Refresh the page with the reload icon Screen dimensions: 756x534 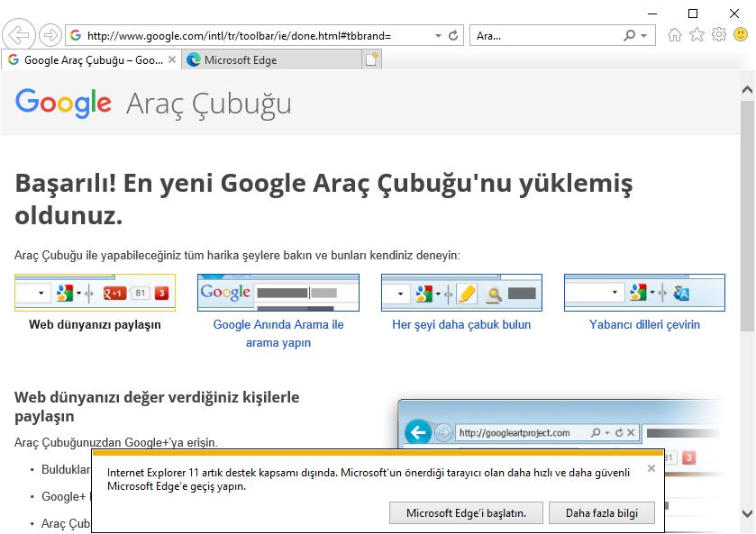[x=453, y=36]
